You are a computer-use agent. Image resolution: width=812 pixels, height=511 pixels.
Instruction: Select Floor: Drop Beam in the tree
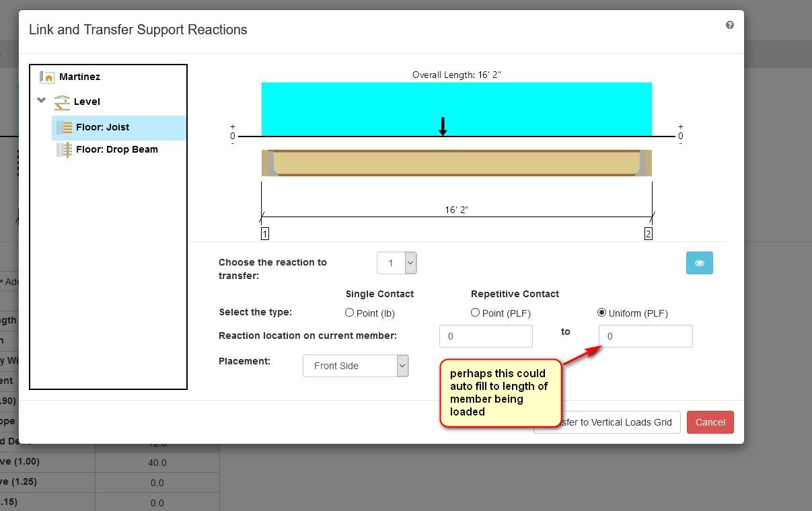pos(117,149)
